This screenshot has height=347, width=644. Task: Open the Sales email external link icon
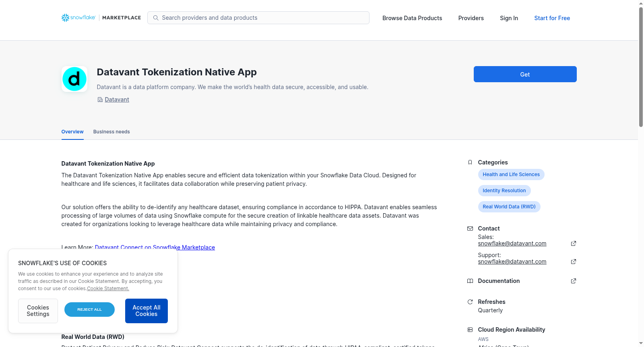[x=574, y=243]
